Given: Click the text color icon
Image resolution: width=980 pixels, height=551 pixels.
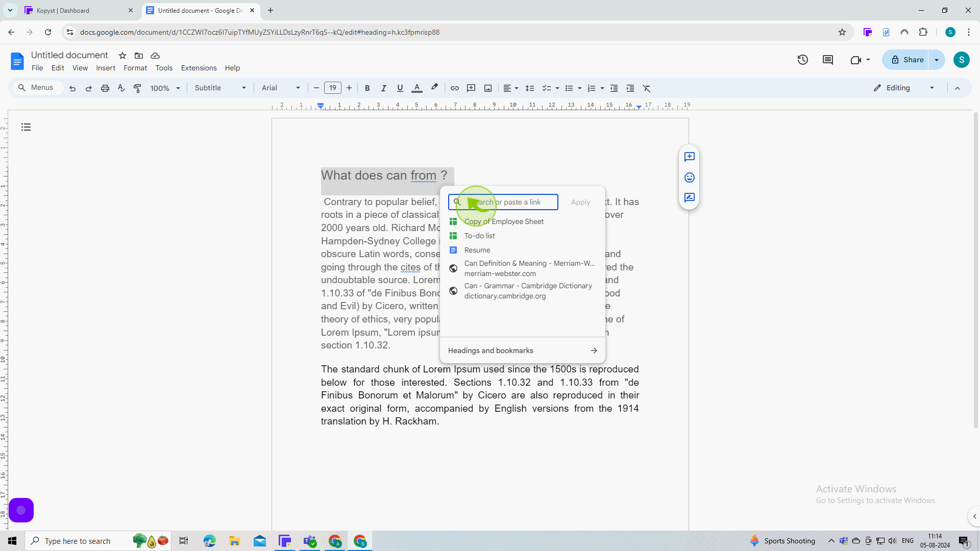Looking at the screenshot, I should pos(416,88).
